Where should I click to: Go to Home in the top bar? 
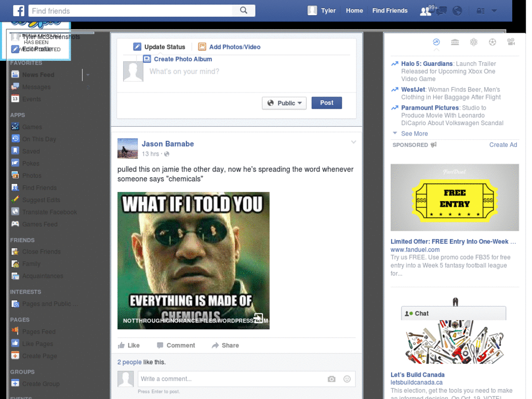(354, 10)
